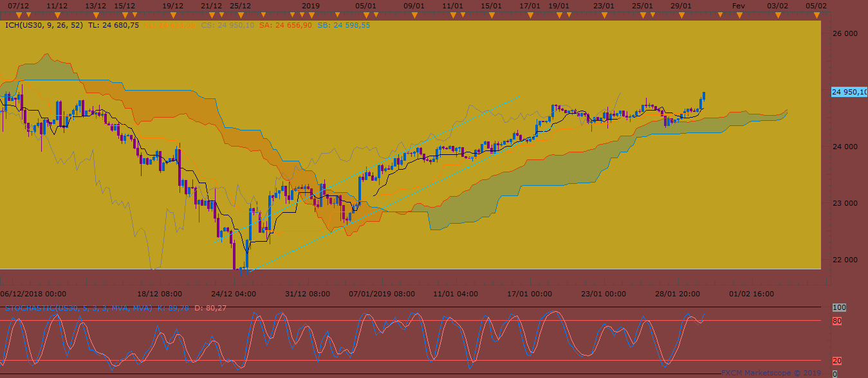868x378 pixels.
Task: Click the 23/01 00:00 time label
Action: pos(604,294)
